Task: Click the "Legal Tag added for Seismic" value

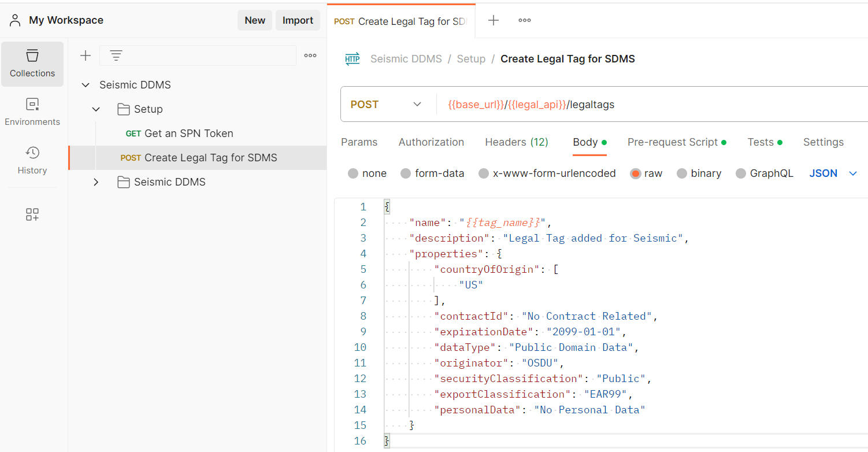Action: (x=593, y=238)
